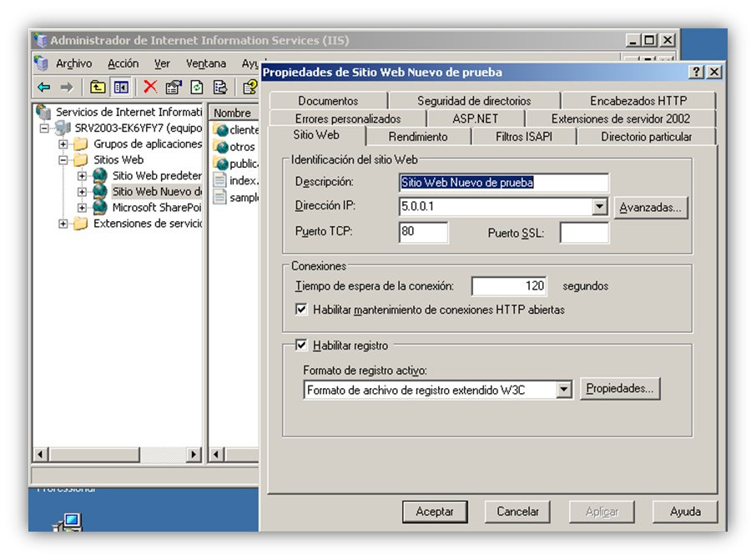Expand the Sitio Web predeterminado node
The image size is (756, 560).
(82, 175)
